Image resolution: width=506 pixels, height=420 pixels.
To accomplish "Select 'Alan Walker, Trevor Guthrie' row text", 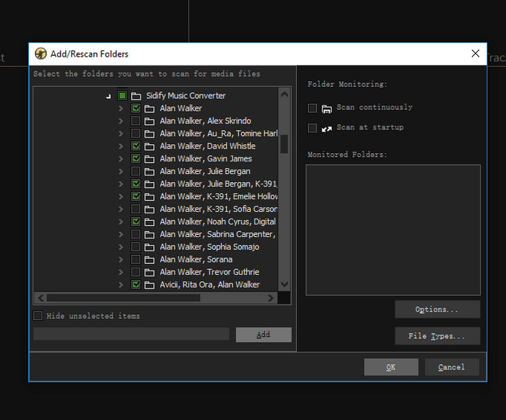I will point(209,272).
